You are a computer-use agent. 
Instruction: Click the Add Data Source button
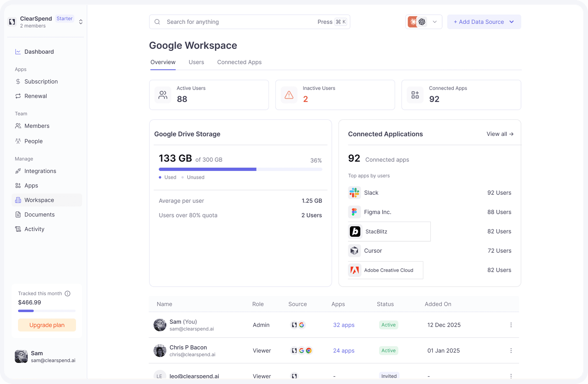coord(484,22)
